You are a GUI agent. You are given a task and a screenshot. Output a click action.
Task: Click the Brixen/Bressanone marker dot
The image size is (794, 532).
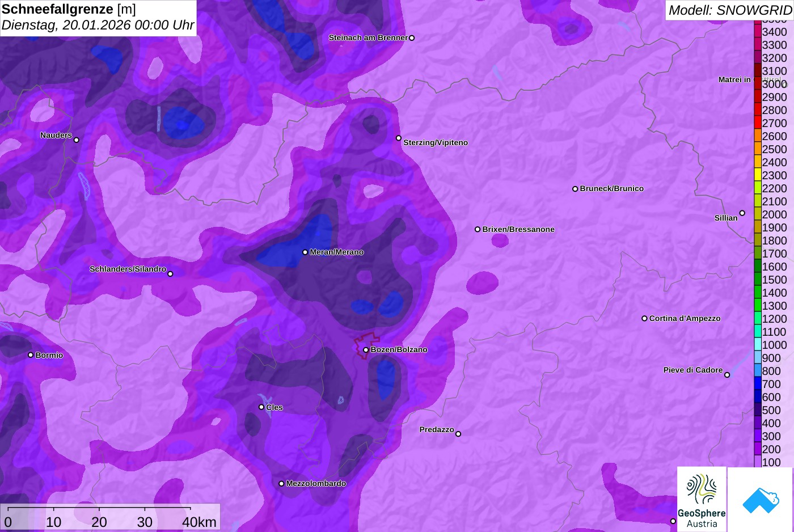tap(478, 230)
